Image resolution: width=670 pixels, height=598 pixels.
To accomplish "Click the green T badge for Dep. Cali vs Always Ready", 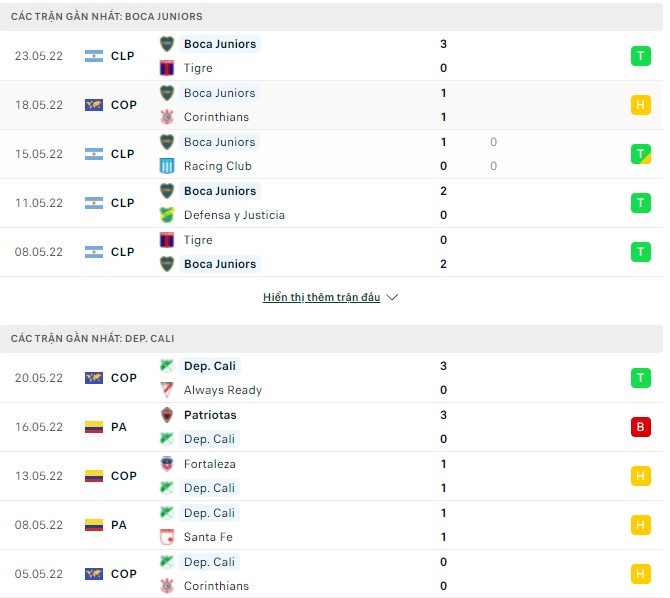I will (x=641, y=378).
